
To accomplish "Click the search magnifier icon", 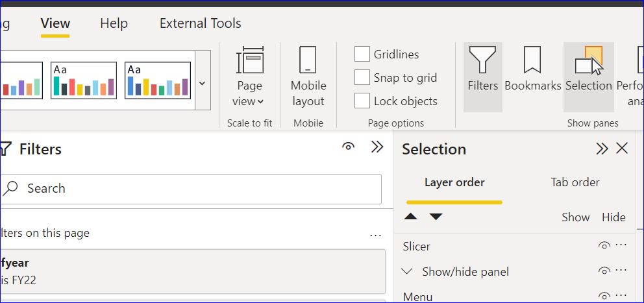I will pyautogui.click(x=10, y=188).
